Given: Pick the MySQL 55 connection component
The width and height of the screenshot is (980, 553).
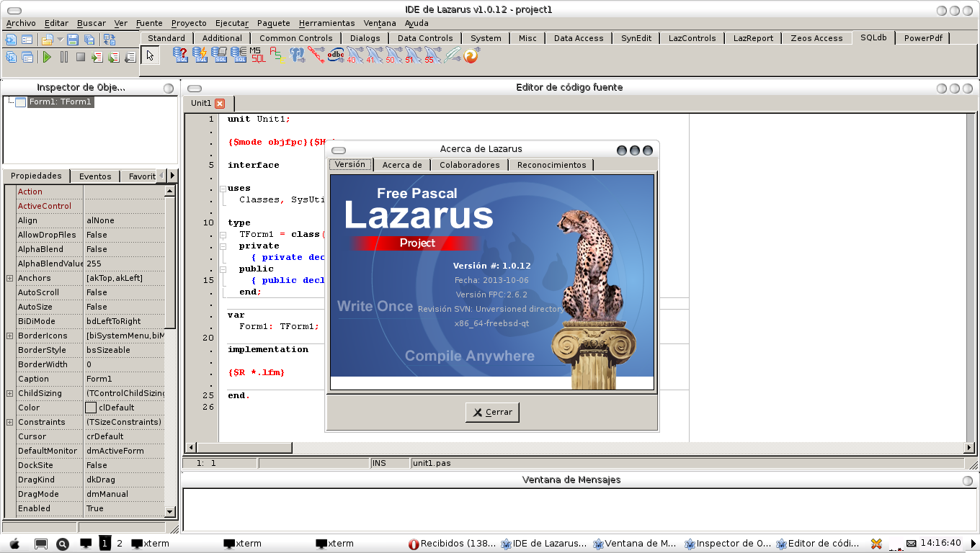Looking at the screenshot, I should pos(432,55).
